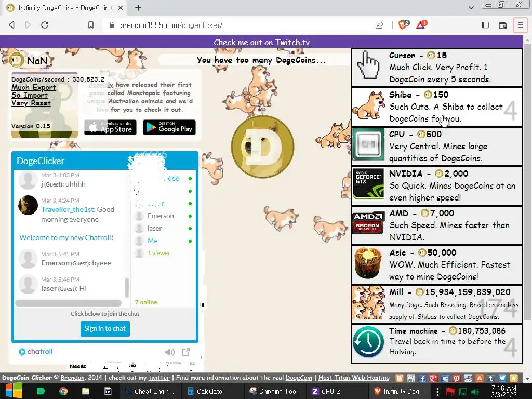
Task: Open a new browser tab
Action: coord(138,7)
